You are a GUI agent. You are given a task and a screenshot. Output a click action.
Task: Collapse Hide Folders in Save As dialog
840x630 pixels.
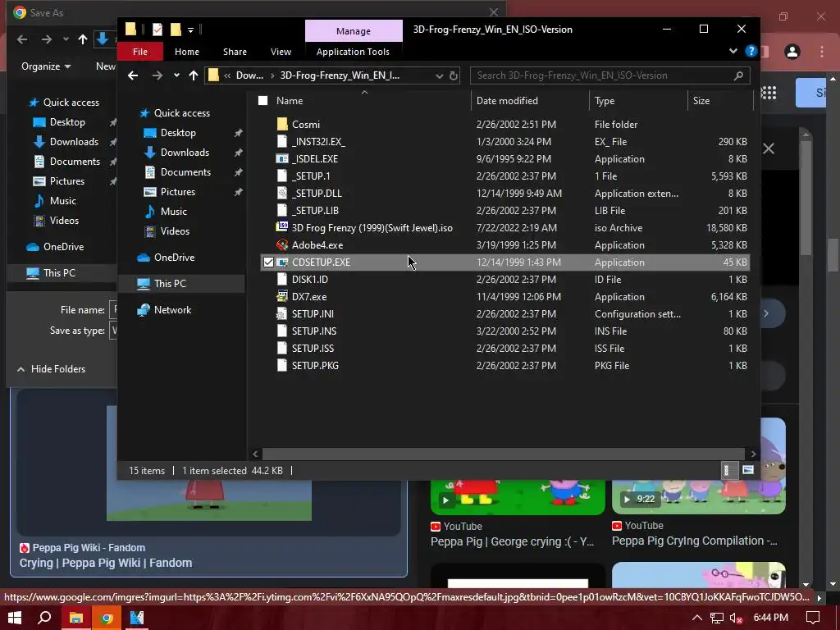point(52,368)
